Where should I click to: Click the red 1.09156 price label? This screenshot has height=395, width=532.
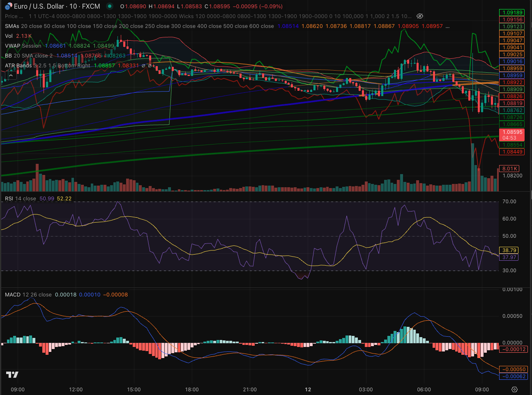coord(511,19)
